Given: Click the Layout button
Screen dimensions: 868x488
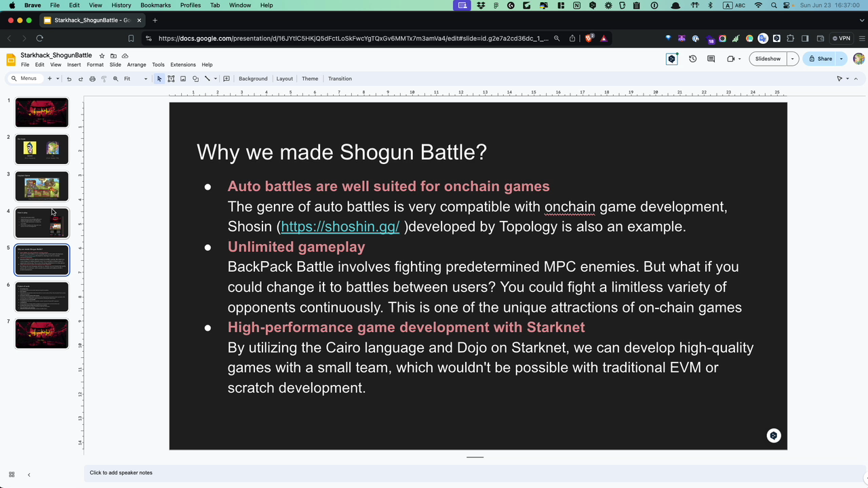Looking at the screenshot, I should pyautogui.click(x=285, y=79).
